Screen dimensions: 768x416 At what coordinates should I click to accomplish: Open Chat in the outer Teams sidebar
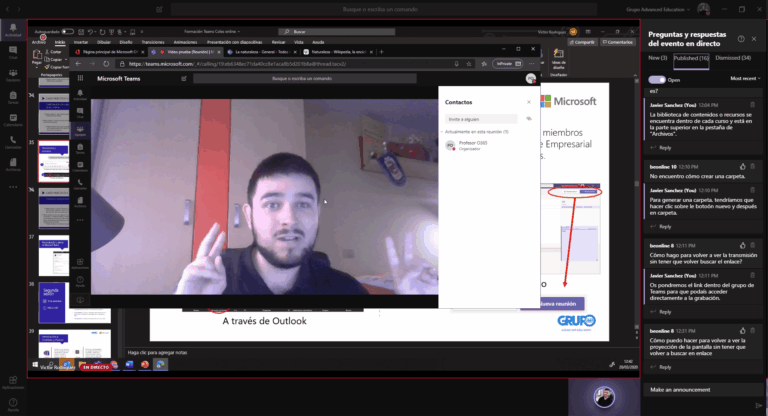click(13, 52)
